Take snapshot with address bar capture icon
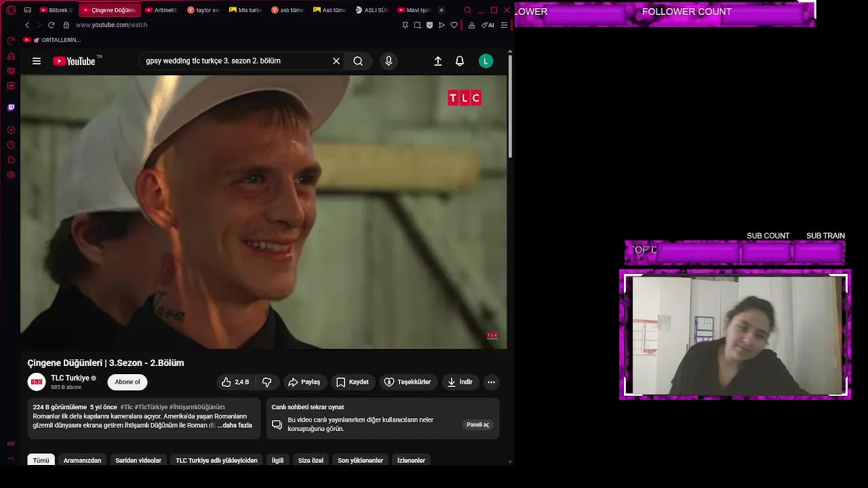 click(417, 25)
